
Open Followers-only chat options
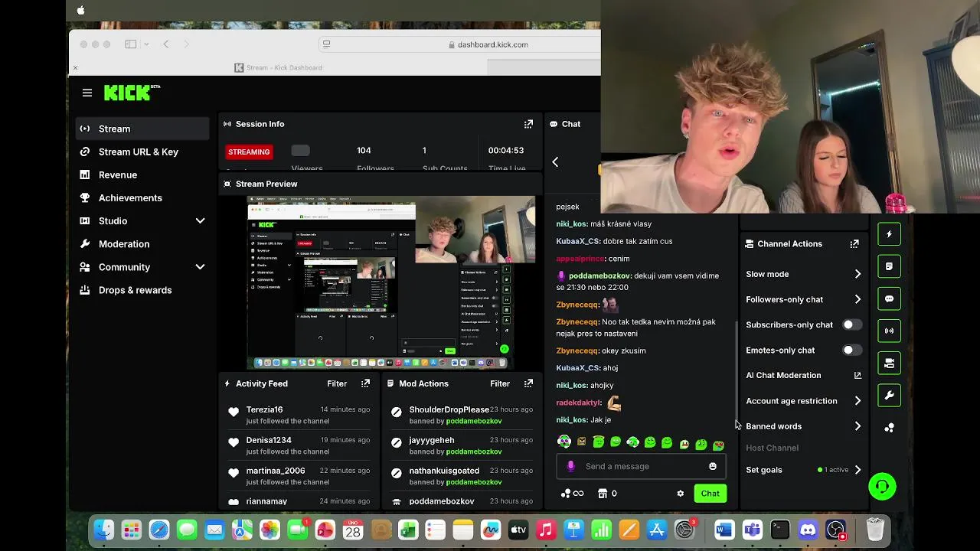tap(803, 299)
